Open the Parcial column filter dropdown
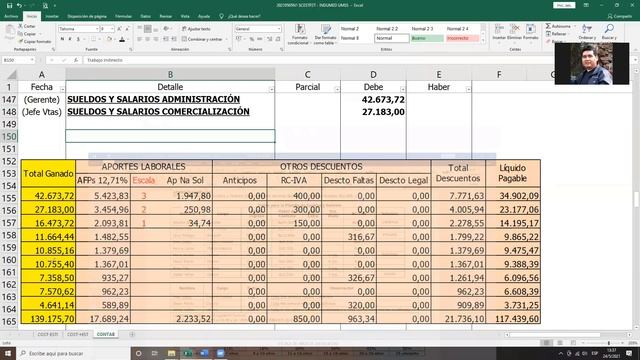 click(337, 89)
